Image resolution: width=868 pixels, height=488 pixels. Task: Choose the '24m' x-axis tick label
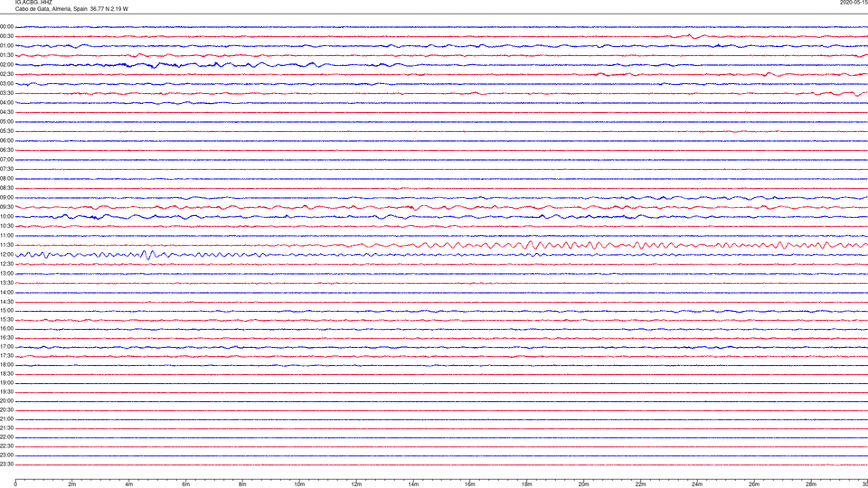(x=697, y=484)
